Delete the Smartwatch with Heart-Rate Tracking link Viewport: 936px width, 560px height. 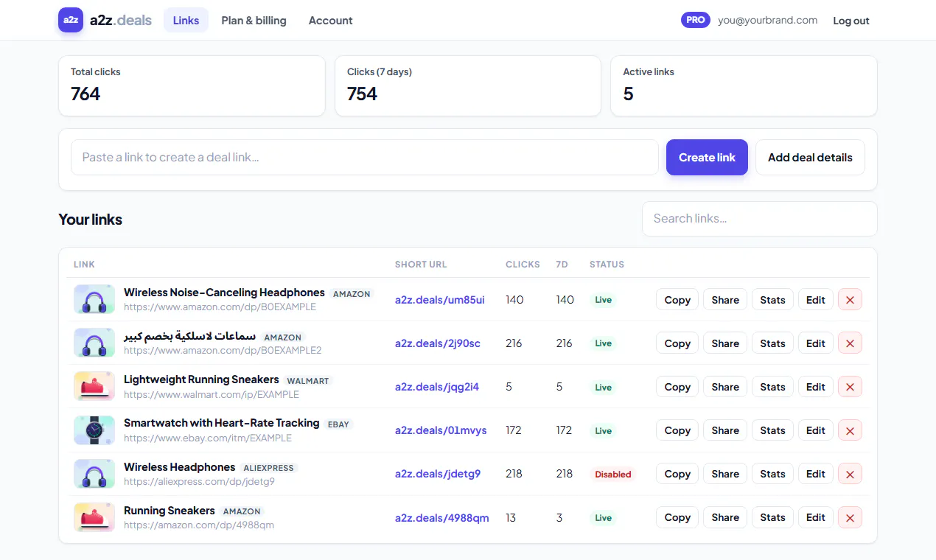[x=850, y=430]
